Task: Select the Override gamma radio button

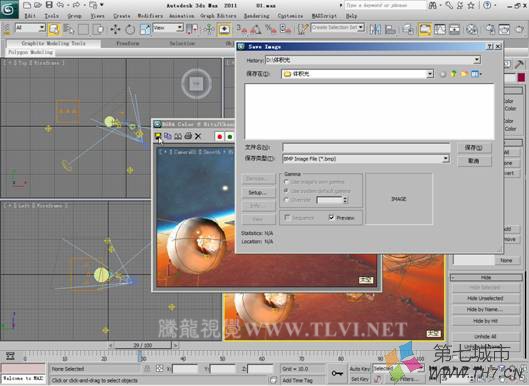Action: pos(286,200)
